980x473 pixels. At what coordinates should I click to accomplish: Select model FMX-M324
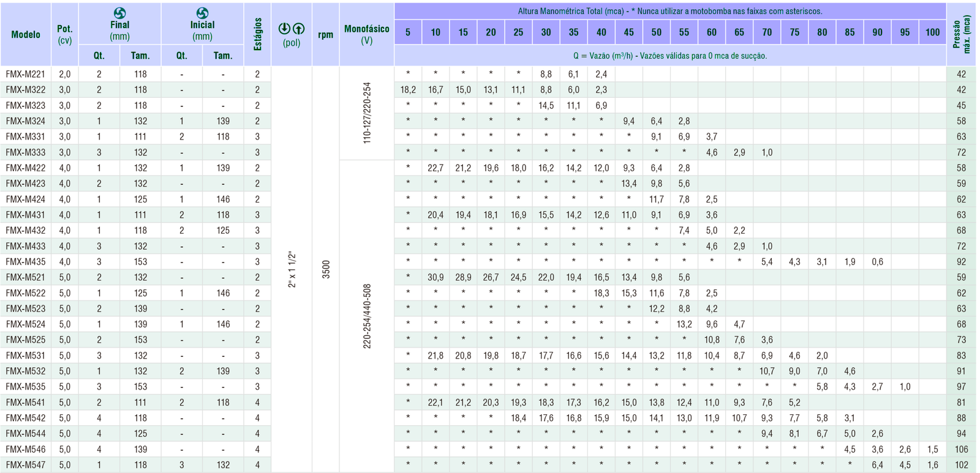click(x=26, y=121)
